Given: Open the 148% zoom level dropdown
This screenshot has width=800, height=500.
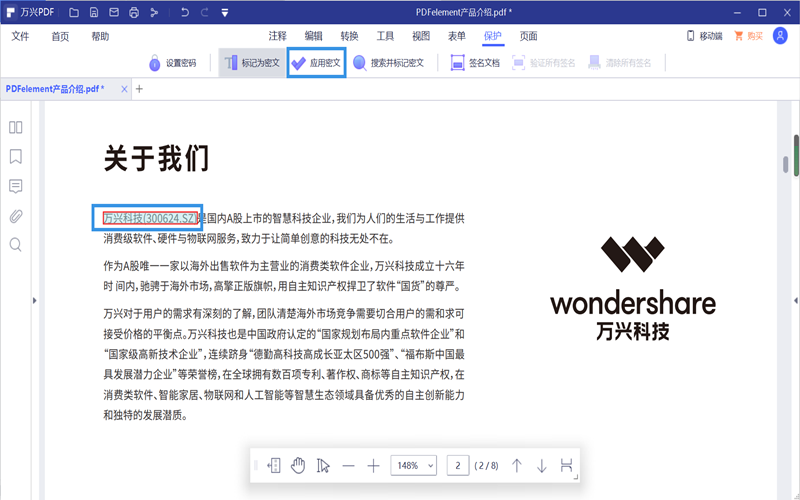Looking at the screenshot, I should point(415,465).
